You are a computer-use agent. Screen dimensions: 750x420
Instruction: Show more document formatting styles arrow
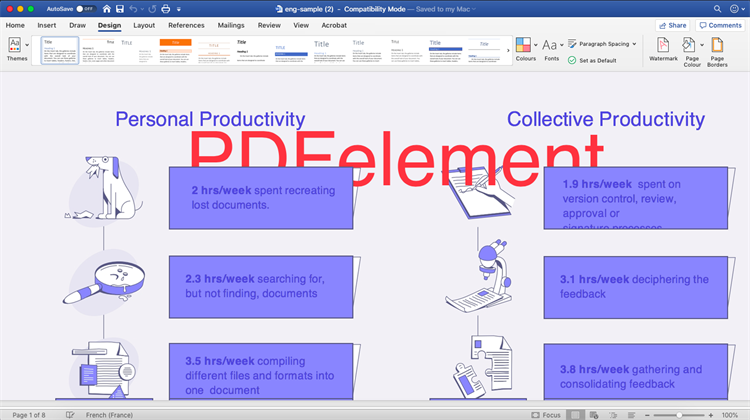click(508, 50)
